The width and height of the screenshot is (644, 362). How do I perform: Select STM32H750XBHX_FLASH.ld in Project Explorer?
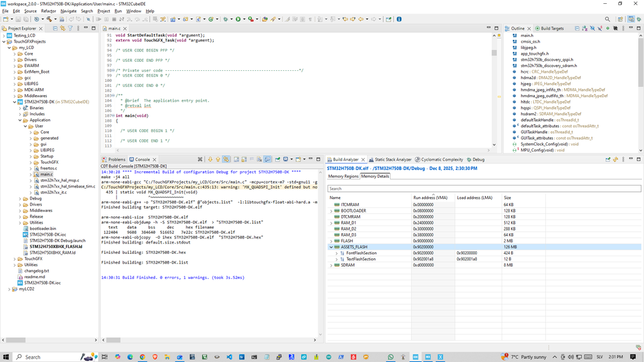click(55, 247)
